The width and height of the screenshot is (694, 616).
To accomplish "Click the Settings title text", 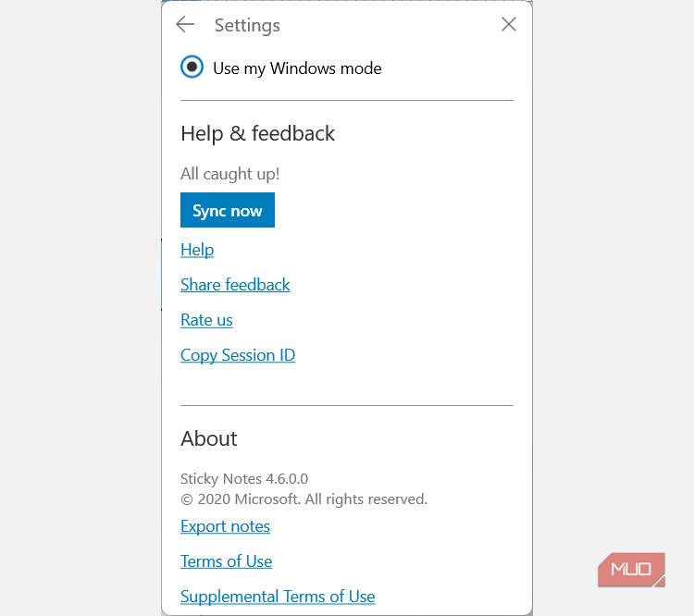I will (x=247, y=25).
